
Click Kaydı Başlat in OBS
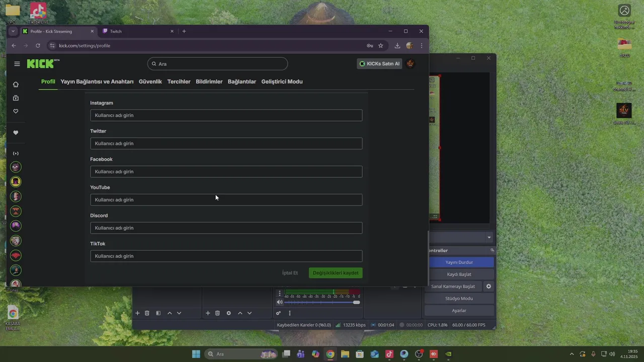459,275
